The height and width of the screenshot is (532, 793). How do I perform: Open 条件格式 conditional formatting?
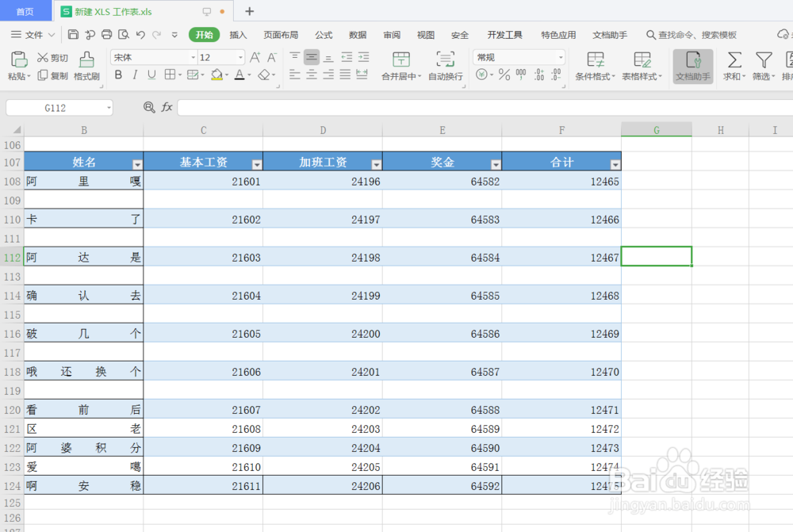point(596,67)
